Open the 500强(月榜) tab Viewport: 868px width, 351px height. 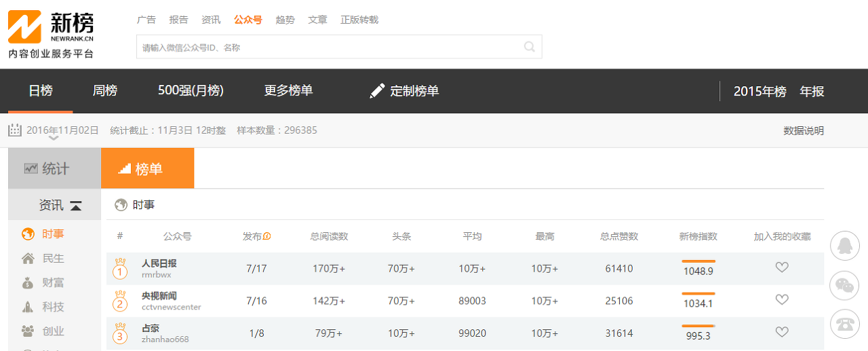(x=191, y=90)
